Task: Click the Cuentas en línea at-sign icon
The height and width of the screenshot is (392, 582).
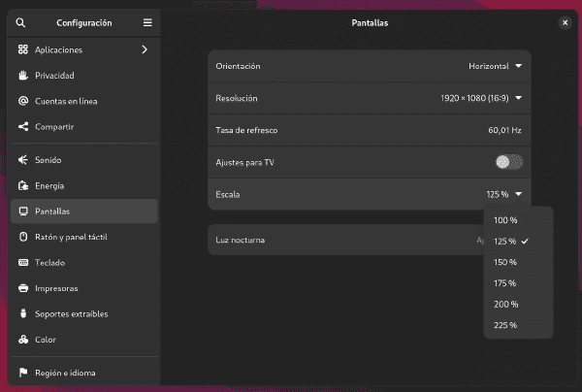Action: coord(23,101)
